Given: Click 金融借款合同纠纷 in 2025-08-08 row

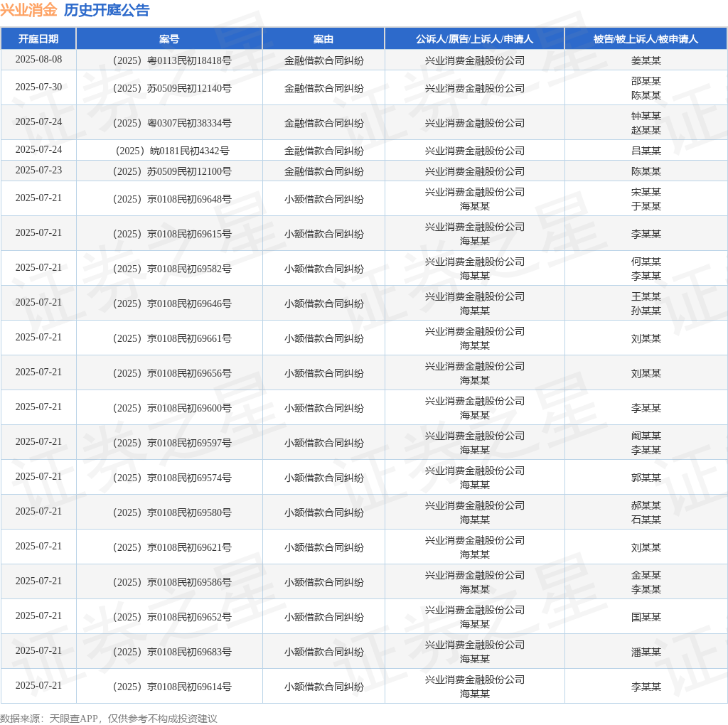Looking at the screenshot, I should click(323, 60).
